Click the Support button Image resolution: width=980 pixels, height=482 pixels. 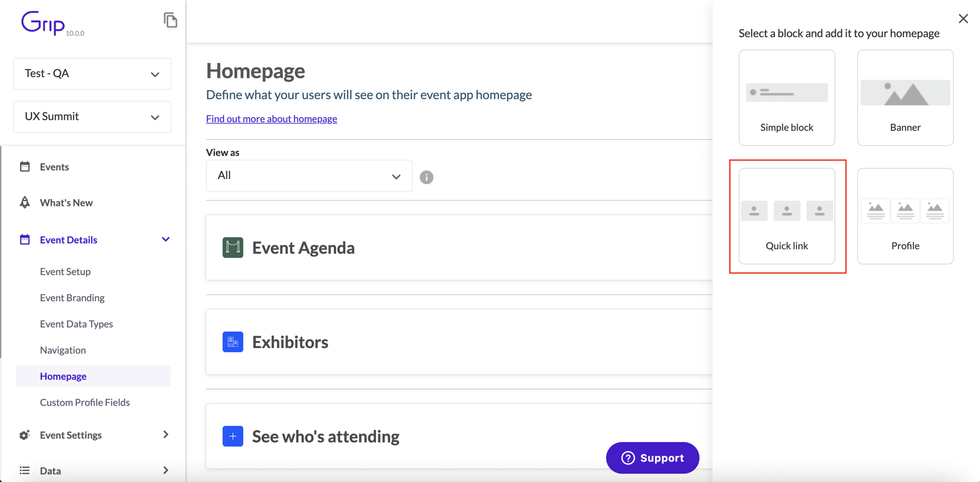point(652,458)
